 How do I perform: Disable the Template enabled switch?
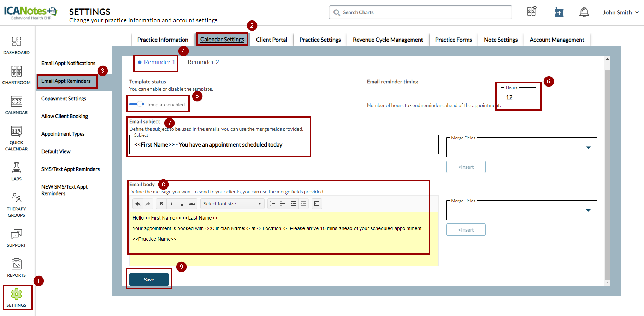pos(137,104)
